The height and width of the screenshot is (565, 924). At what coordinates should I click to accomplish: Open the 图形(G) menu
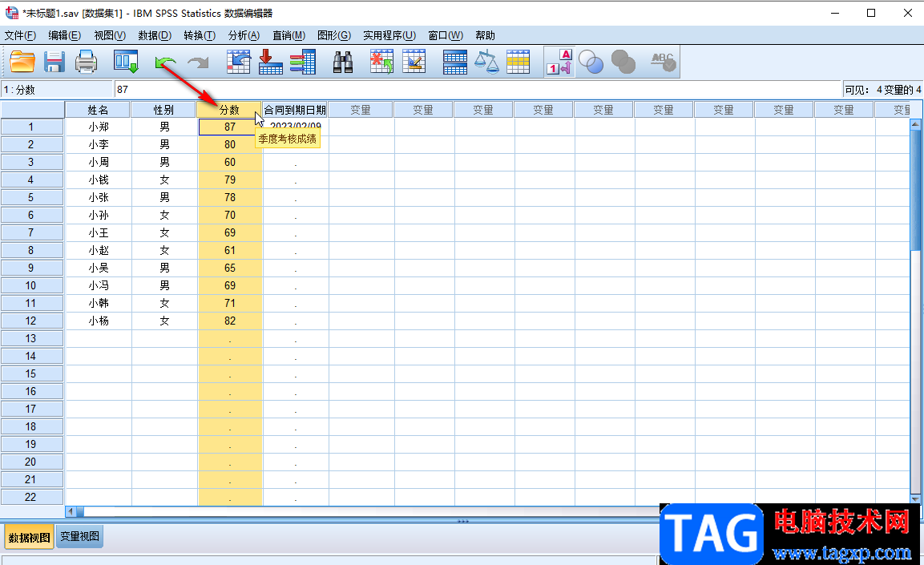coord(334,35)
